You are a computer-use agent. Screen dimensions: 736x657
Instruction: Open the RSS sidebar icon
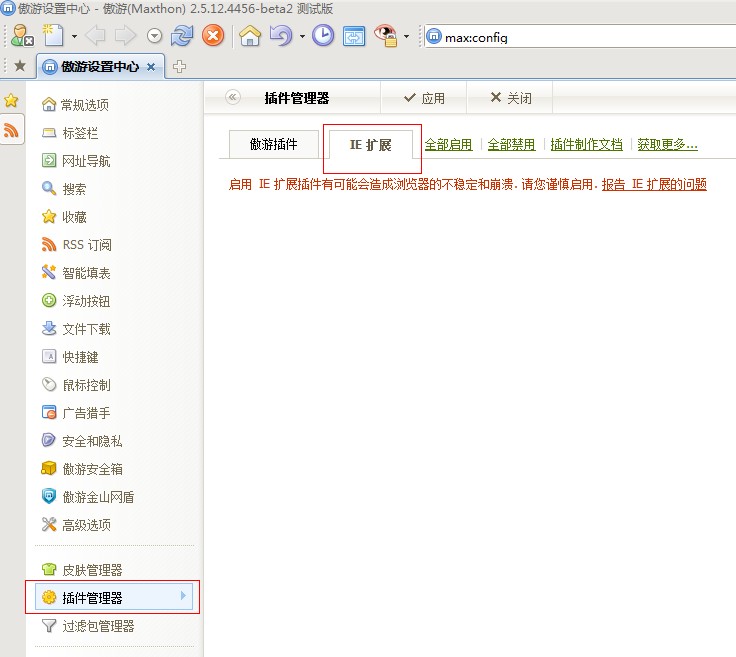(11, 130)
